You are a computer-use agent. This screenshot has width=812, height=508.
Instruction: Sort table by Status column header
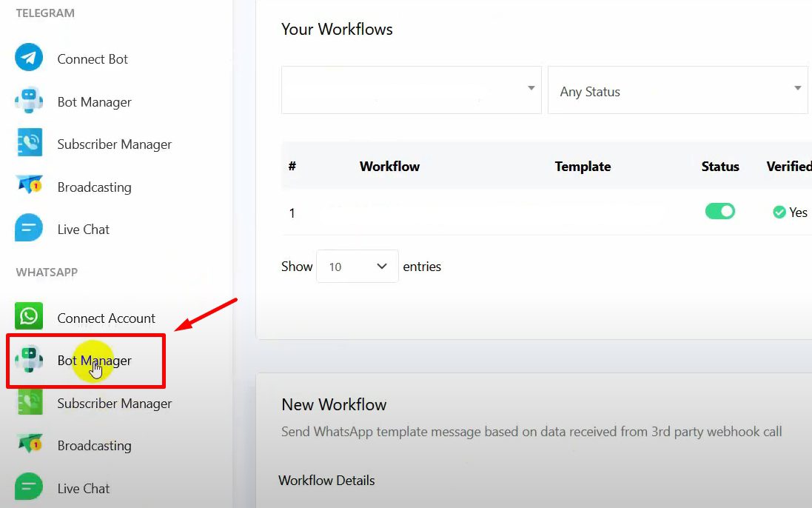[x=719, y=167]
